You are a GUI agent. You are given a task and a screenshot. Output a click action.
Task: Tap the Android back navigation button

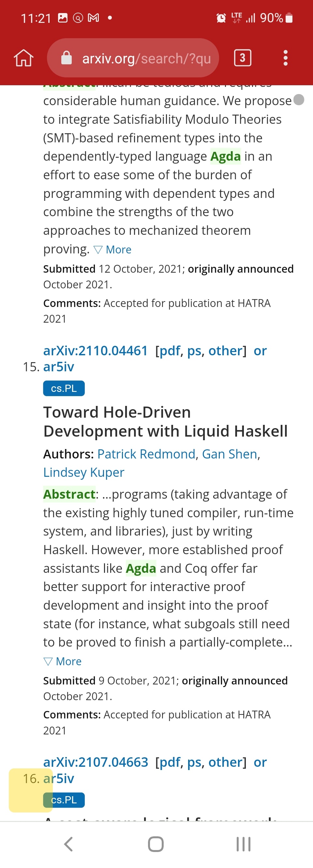click(x=68, y=844)
